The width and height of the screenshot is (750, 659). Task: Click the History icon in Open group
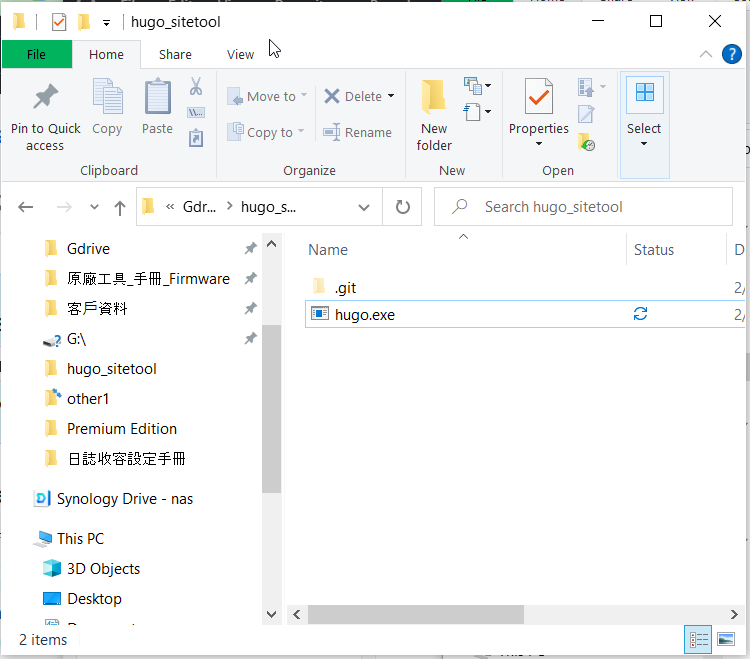[587, 142]
